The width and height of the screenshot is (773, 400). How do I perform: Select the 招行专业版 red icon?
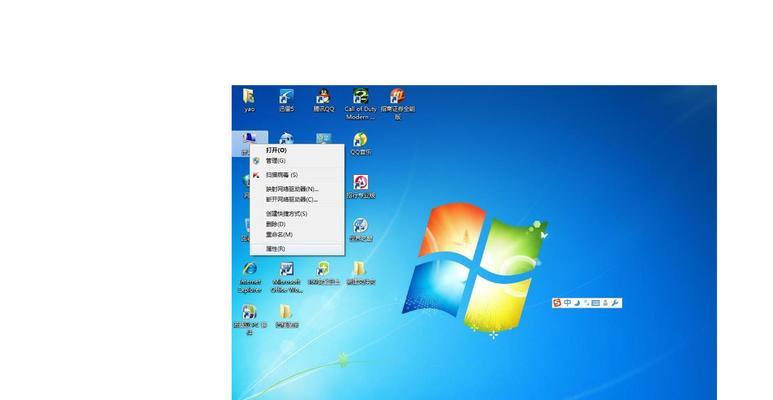click(x=360, y=186)
